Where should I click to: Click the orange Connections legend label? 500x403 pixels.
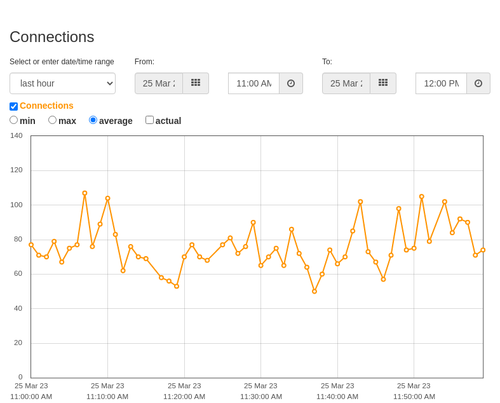(46, 106)
